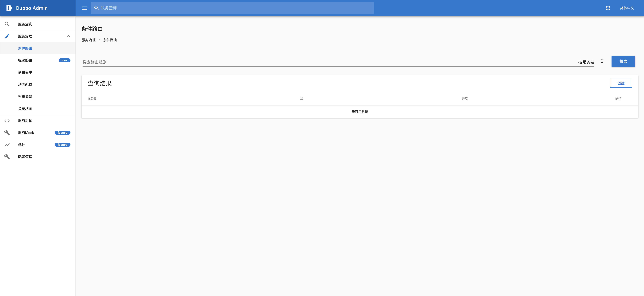Click the pencil icon for 服务治理

coord(7,36)
